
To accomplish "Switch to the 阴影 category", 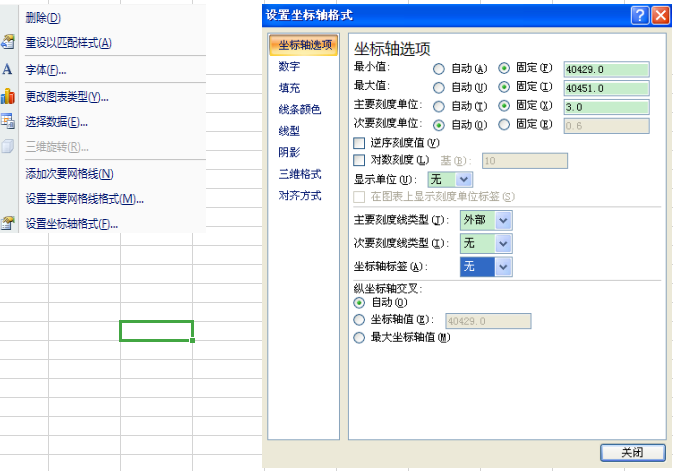I will (x=289, y=152).
